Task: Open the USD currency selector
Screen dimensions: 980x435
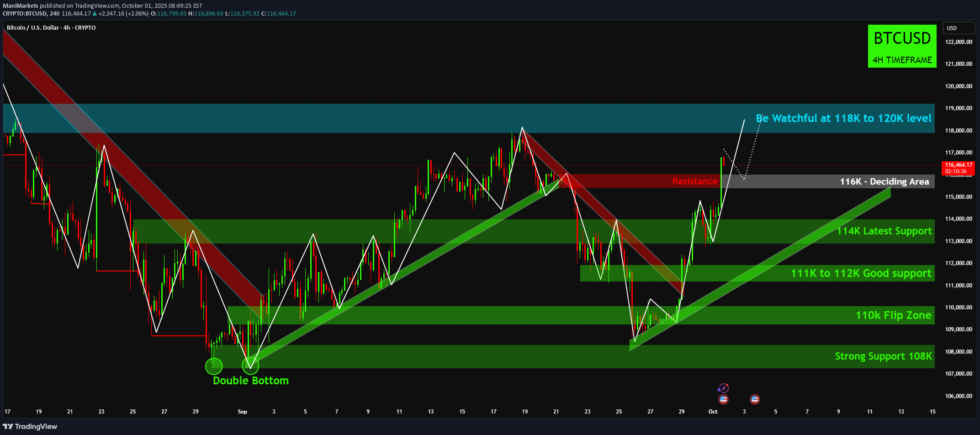Action: pyautogui.click(x=957, y=28)
